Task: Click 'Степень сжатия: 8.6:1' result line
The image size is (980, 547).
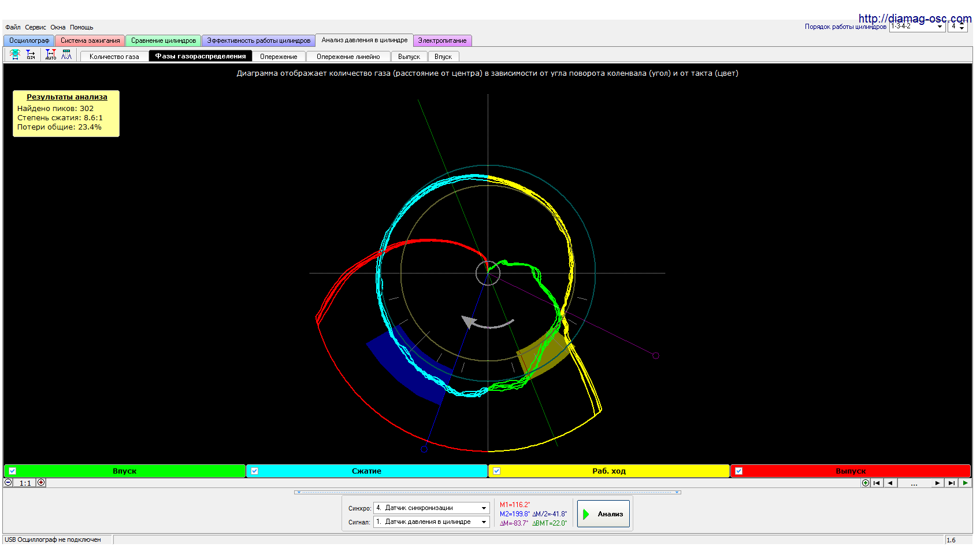Action: (60, 118)
